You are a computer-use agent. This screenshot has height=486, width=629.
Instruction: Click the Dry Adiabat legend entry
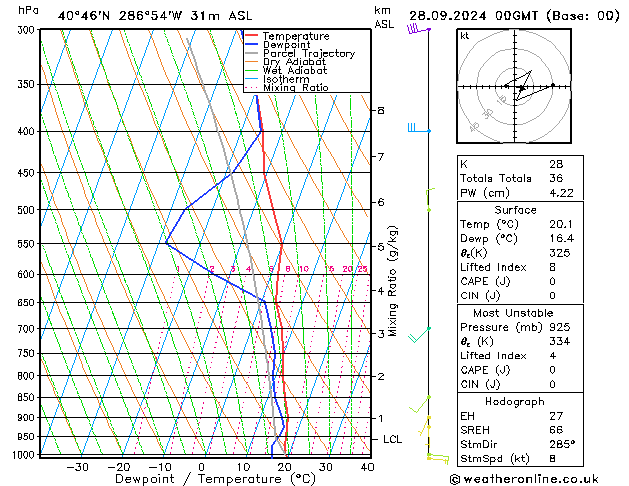coord(294,62)
